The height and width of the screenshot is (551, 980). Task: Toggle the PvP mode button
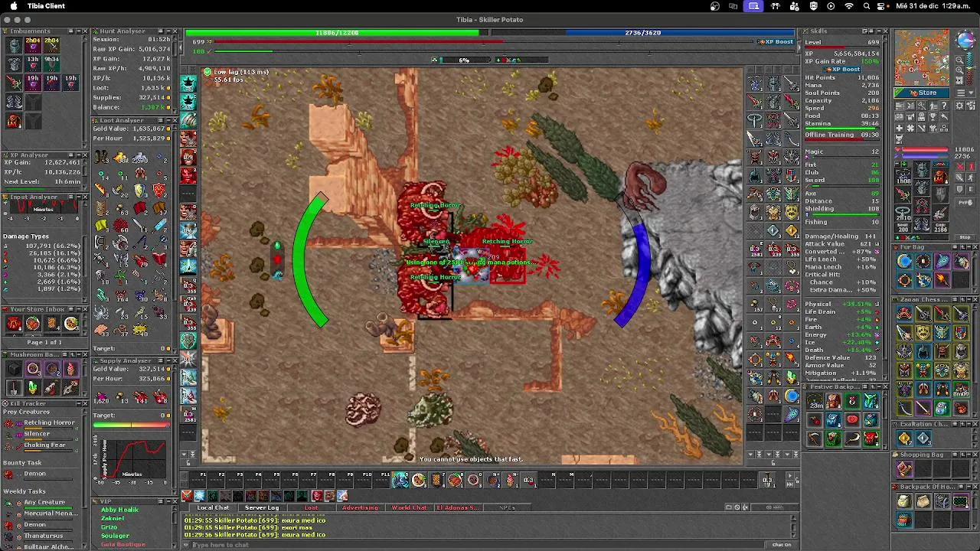coord(965,203)
